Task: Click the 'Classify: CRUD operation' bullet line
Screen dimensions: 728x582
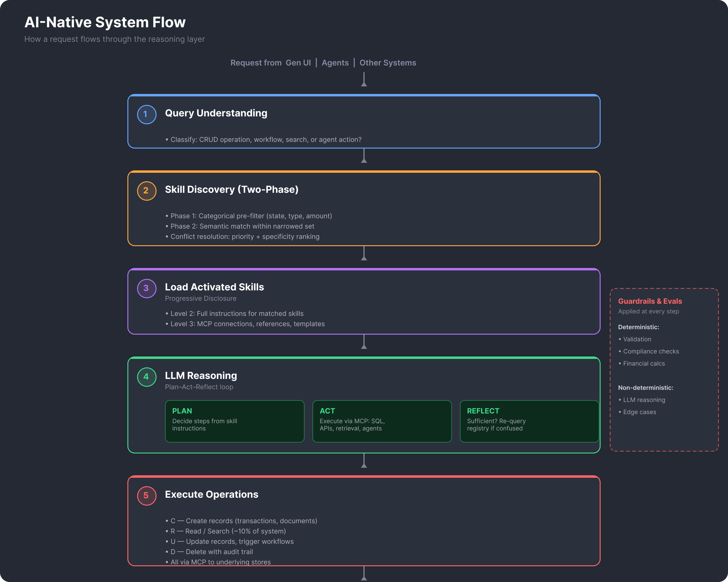Action: pos(263,140)
